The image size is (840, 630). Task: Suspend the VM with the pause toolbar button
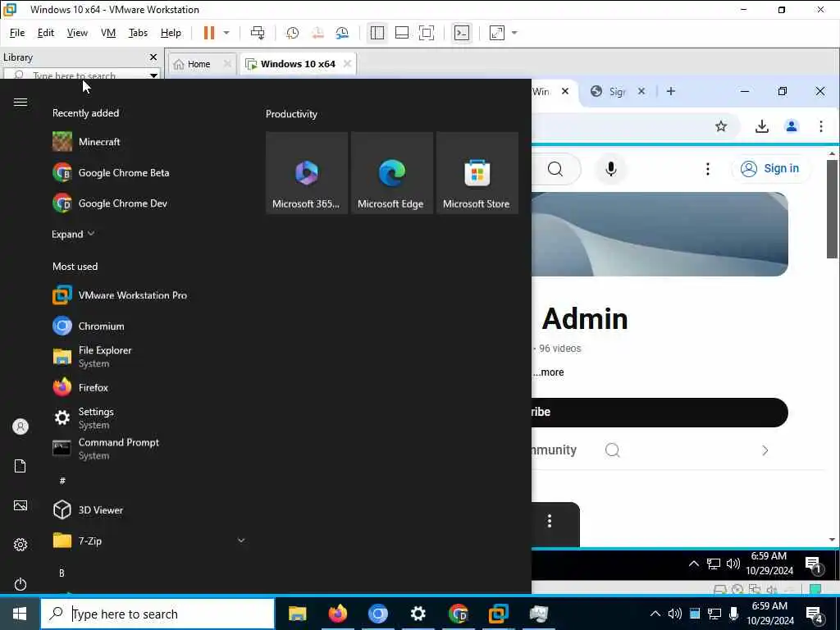[x=209, y=33]
